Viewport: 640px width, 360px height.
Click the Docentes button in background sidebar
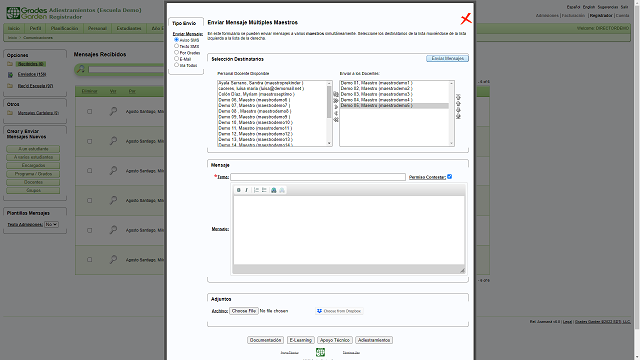point(33,182)
